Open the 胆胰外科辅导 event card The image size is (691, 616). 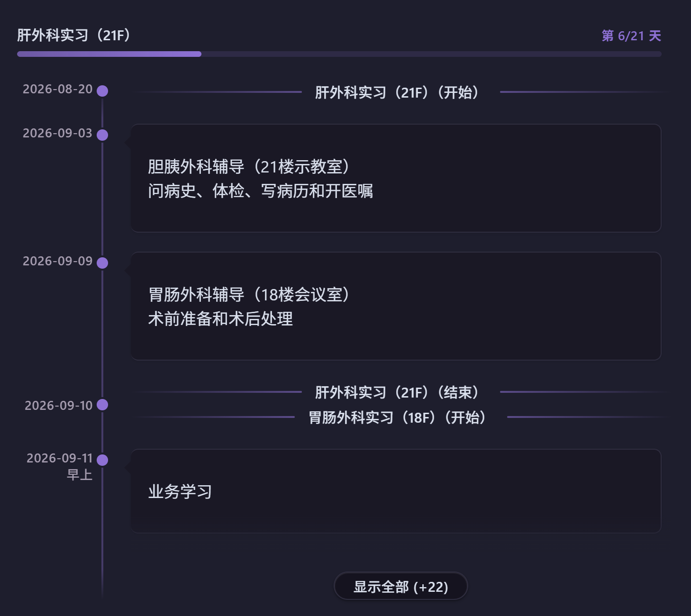(x=396, y=178)
